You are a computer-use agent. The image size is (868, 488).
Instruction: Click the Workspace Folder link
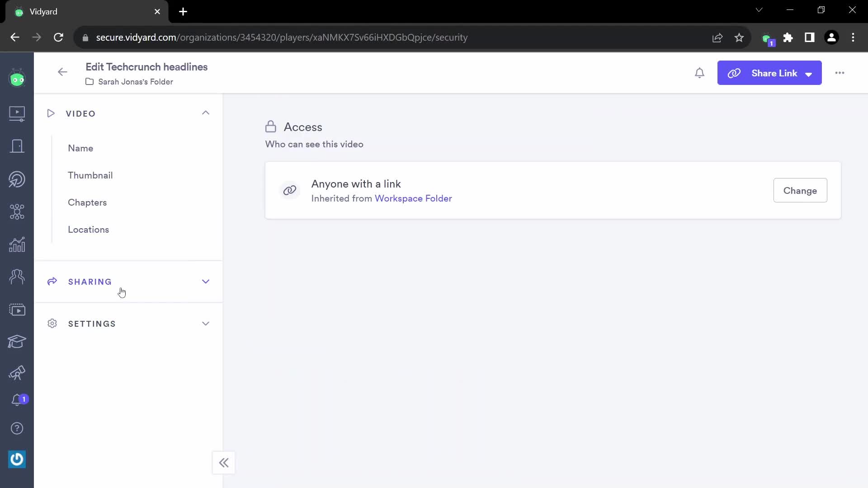pyautogui.click(x=413, y=198)
